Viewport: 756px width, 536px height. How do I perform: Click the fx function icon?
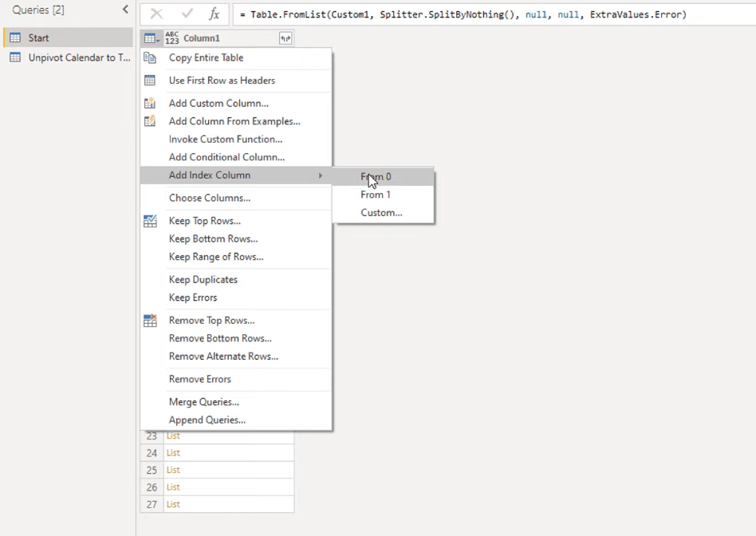[215, 14]
